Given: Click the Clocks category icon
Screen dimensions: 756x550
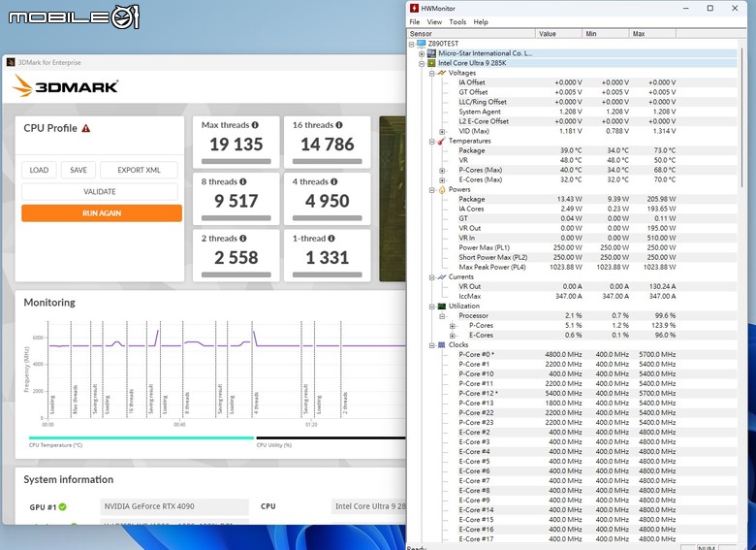Looking at the screenshot, I should pos(442,345).
